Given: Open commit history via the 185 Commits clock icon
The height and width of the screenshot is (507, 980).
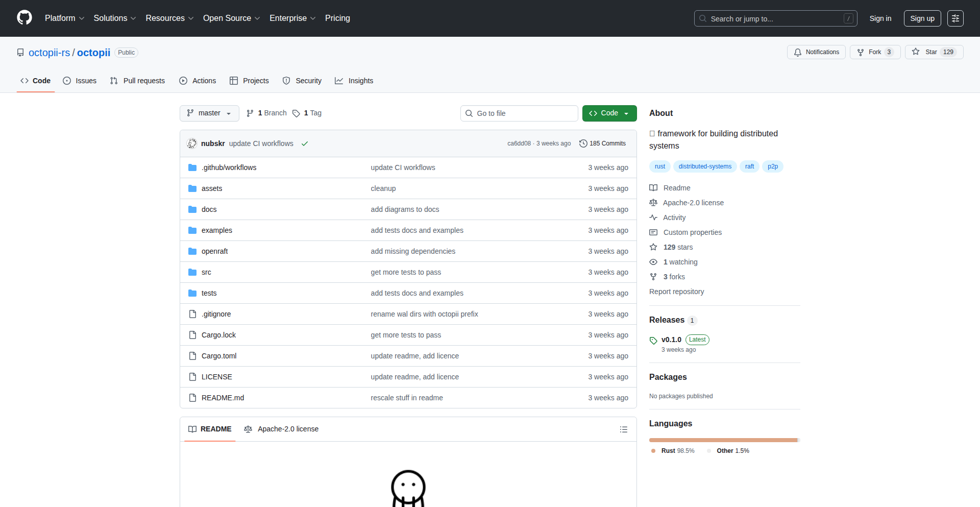Looking at the screenshot, I should click(583, 143).
